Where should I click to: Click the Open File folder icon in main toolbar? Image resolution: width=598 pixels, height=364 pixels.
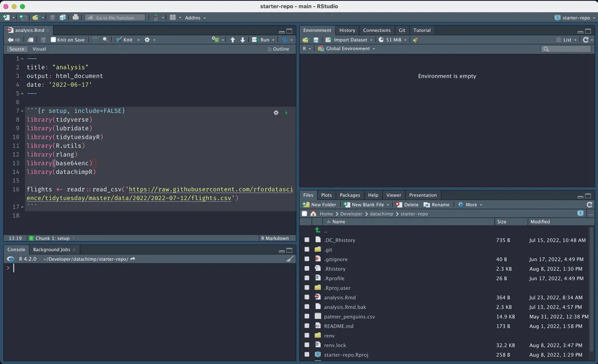pos(35,17)
